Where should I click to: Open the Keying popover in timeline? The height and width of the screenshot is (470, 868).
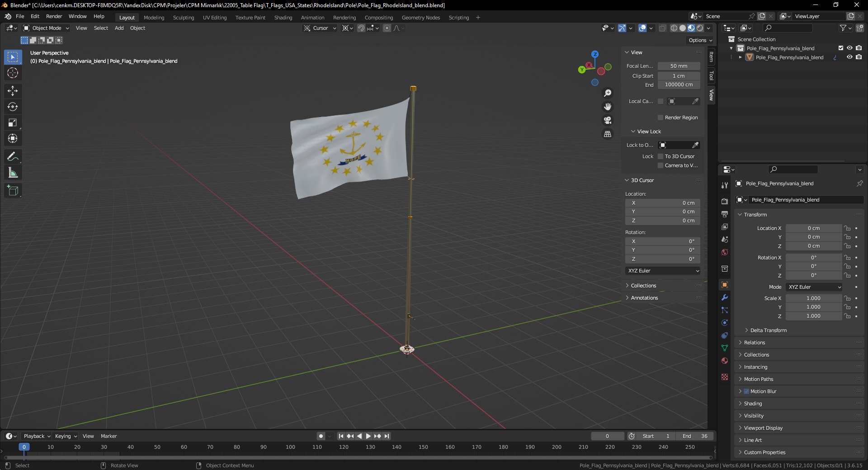[66, 436]
